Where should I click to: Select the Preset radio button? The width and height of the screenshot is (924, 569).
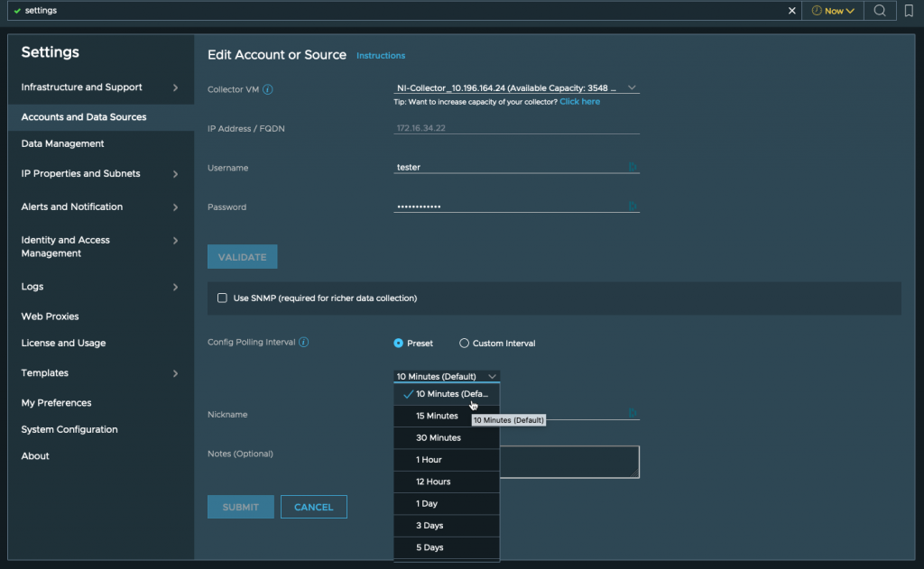point(399,344)
